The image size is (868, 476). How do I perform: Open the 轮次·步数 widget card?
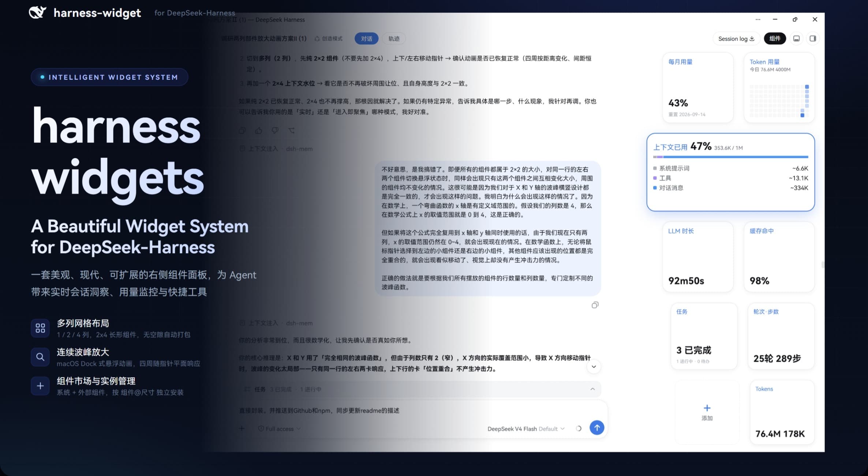point(781,336)
